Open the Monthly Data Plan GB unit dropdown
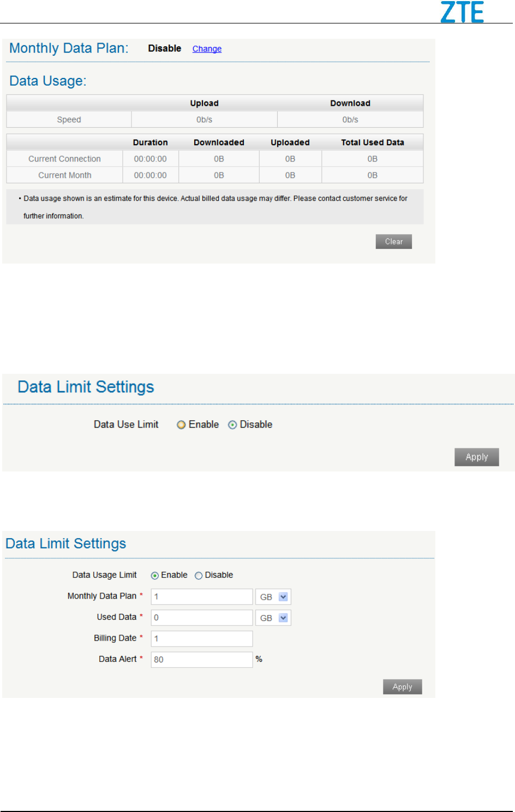 coord(273,597)
